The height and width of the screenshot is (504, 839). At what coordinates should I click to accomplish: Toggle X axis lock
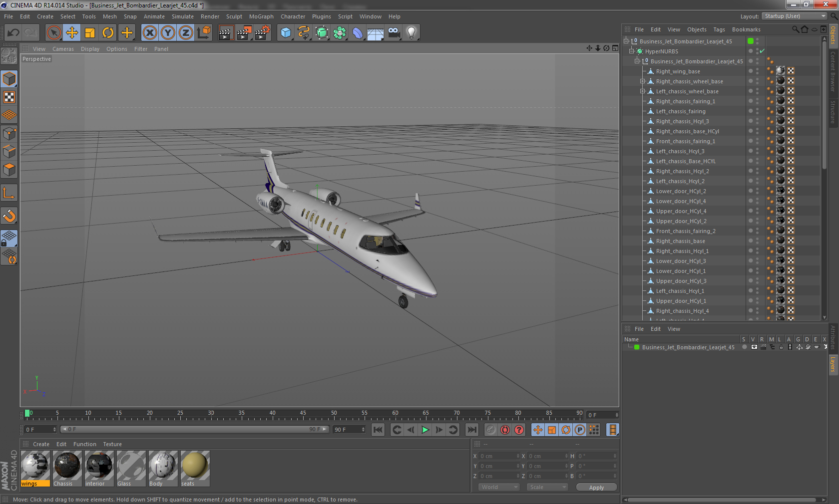point(149,33)
